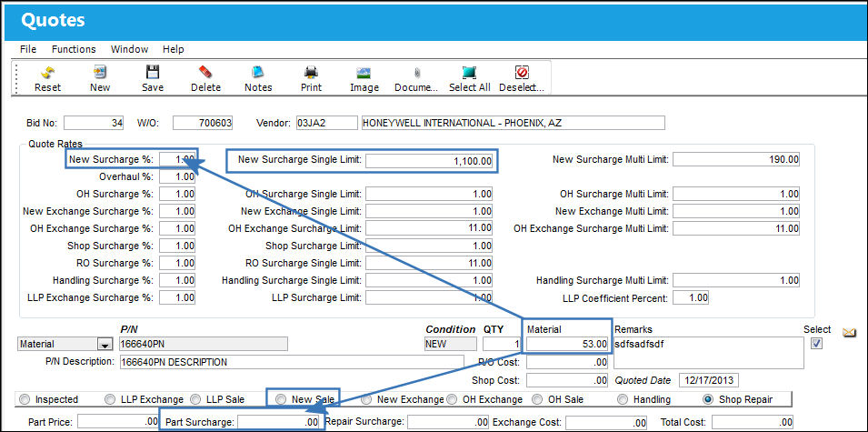868x432 pixels.
Task: Click the New Exchange Multi Limit field
Action: (736, 211)
